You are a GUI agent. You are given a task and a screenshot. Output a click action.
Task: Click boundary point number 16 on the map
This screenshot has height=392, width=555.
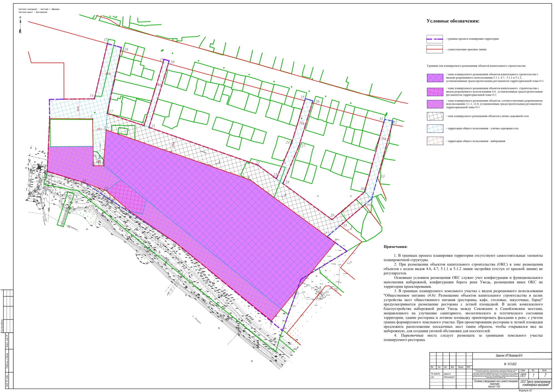pos(126,49)
